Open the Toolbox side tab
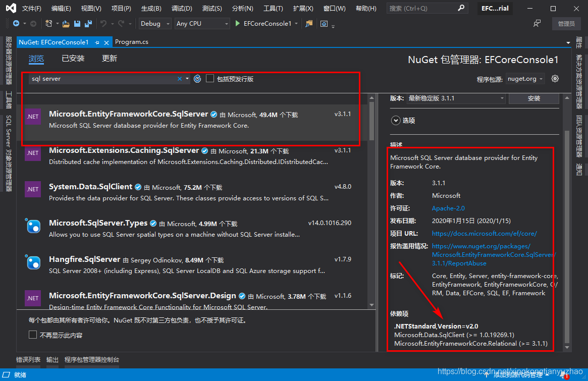The width and height of the screenshot is (588, 381). tap(8, 100)
